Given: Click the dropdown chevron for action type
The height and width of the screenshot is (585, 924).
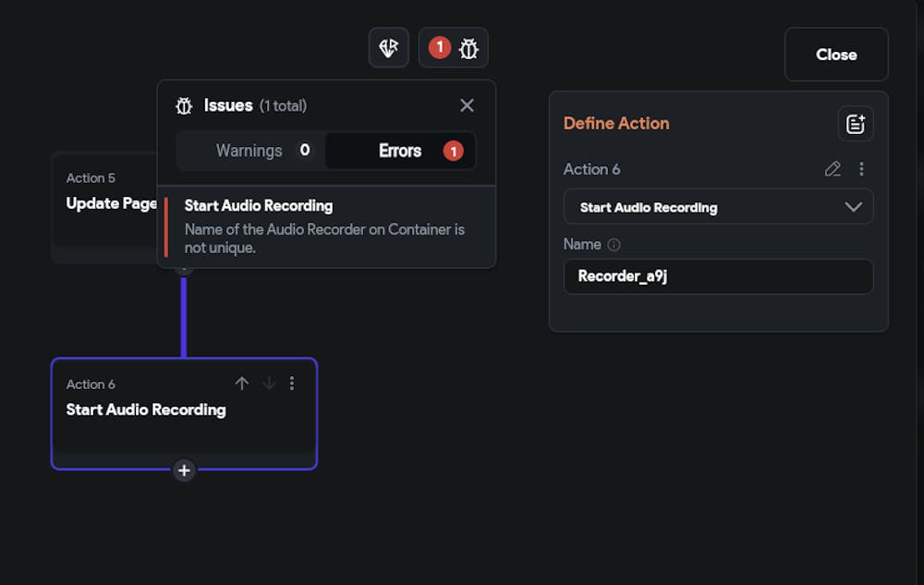Looking at the screenshot, I should (x=853, y=207).
